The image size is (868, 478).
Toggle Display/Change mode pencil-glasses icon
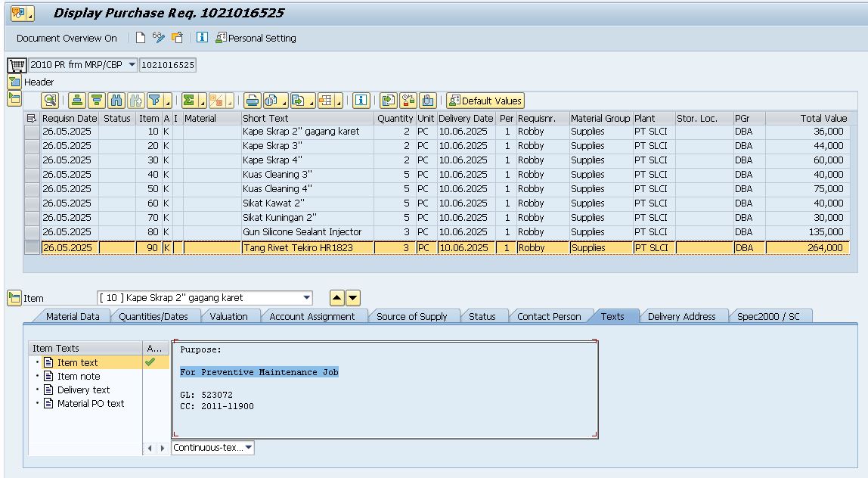tap(159, 38)
